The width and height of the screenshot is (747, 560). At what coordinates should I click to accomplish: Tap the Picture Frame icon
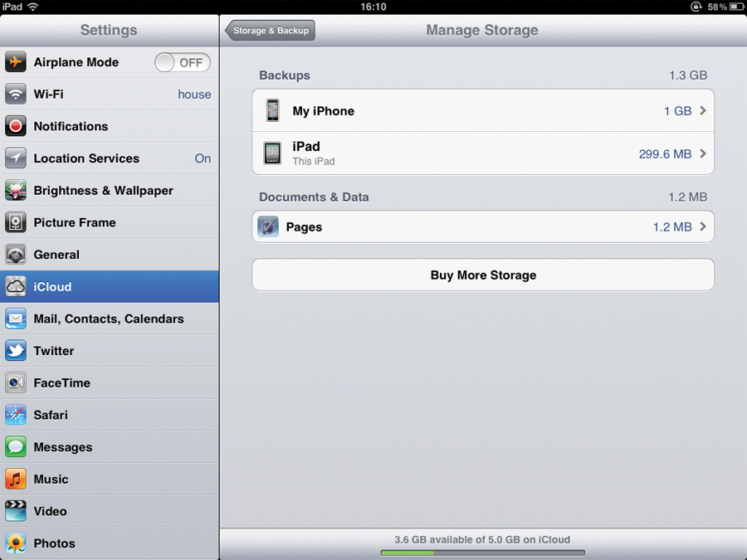tap(16, 222)
